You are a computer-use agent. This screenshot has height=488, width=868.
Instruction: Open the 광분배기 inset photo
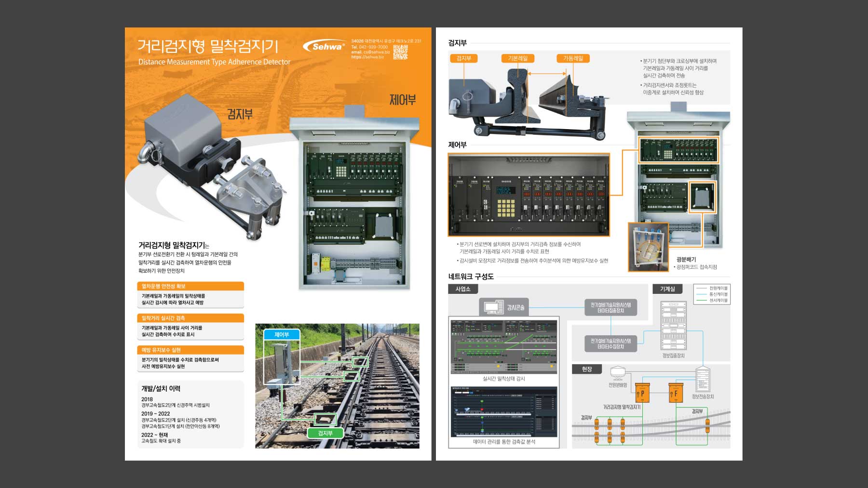click(x=648, y=247)
